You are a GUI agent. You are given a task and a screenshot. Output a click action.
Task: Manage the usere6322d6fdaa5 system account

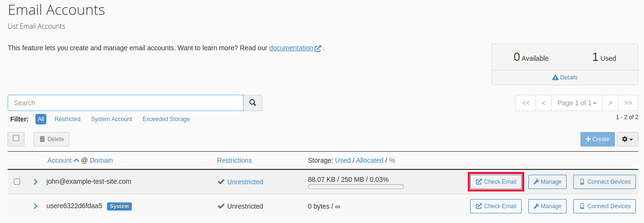tap(547, 206)
